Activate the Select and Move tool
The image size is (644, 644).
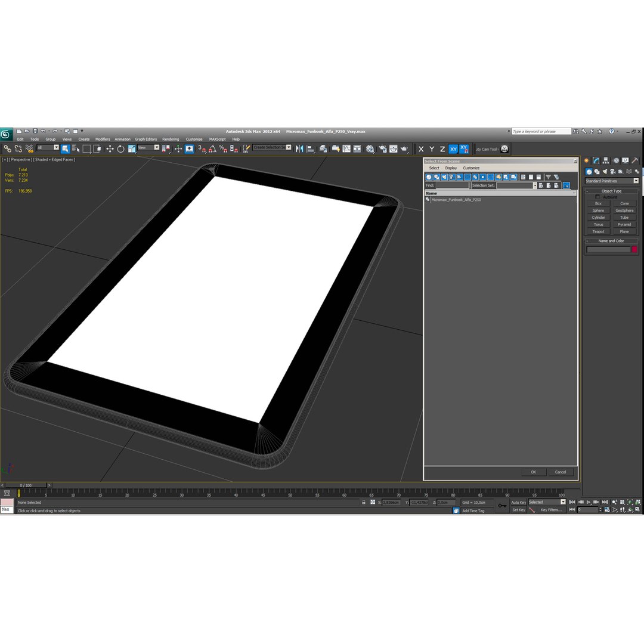[x=110, y=148]
